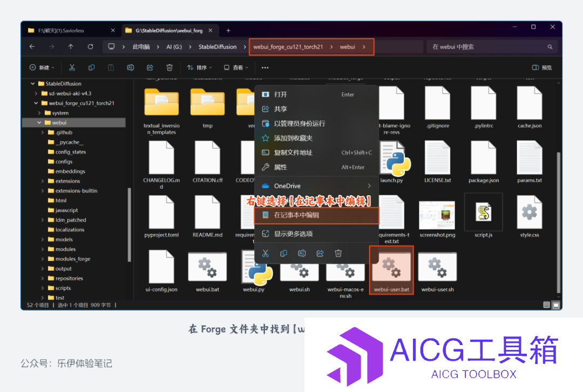The image size is (583, 392).
Task: Select the webui-user.bat file
Action: tap(391, 271)
